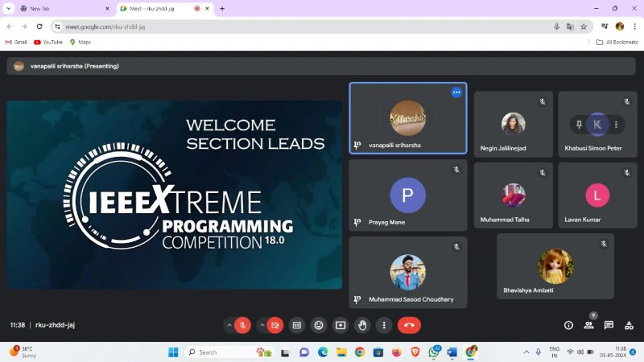Click meeting code rku-zhdd-jaj text
Image resolution: width=644 pixels, height=362 pixels.
(55, 325)
